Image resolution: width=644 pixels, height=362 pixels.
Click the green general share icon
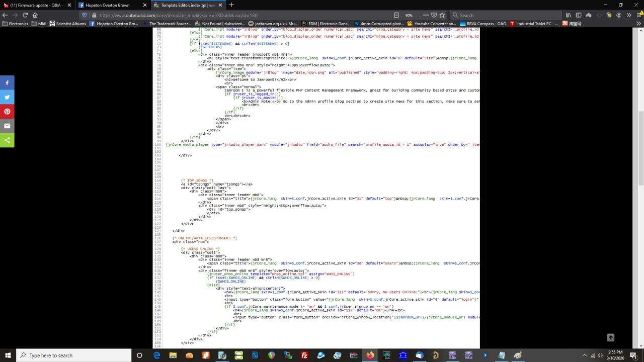click(x=7, y=140)
